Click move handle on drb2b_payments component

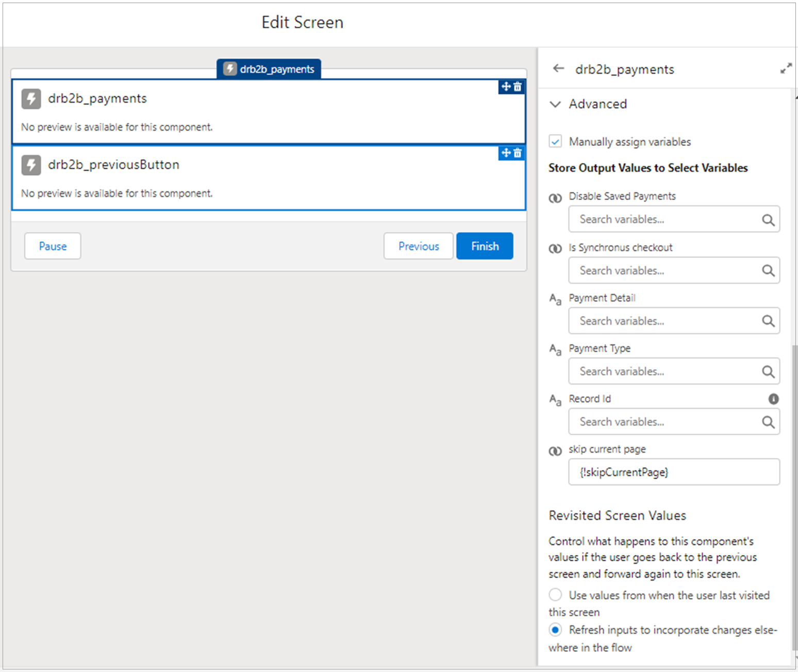[506, 87]
